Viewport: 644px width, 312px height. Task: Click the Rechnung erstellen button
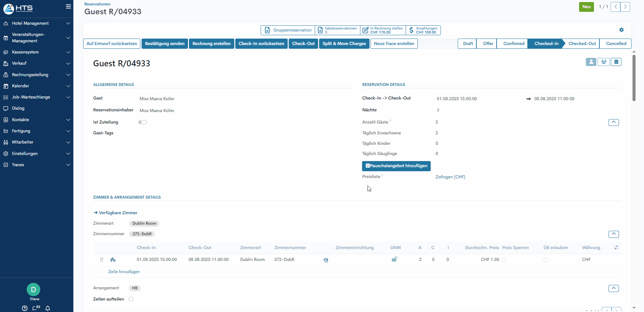tap(211, 44)
